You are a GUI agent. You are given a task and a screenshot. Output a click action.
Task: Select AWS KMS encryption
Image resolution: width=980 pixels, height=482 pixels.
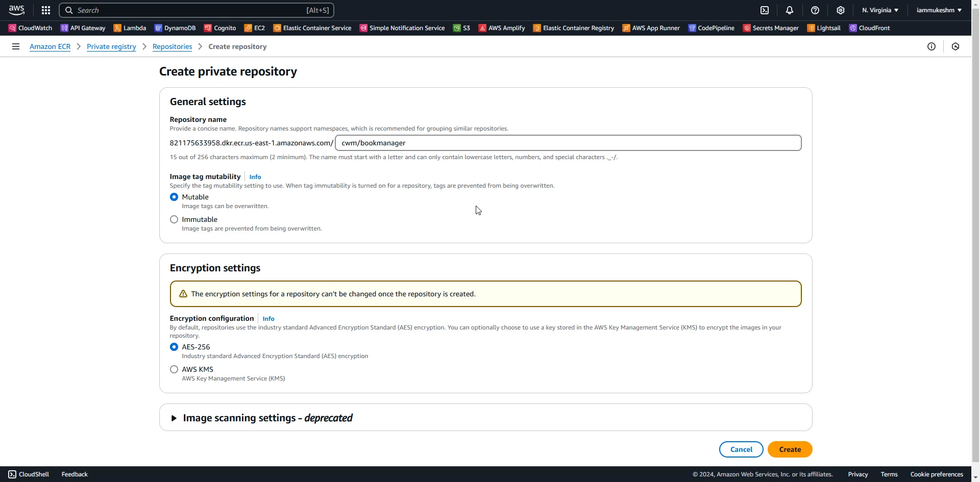[174, 369]
